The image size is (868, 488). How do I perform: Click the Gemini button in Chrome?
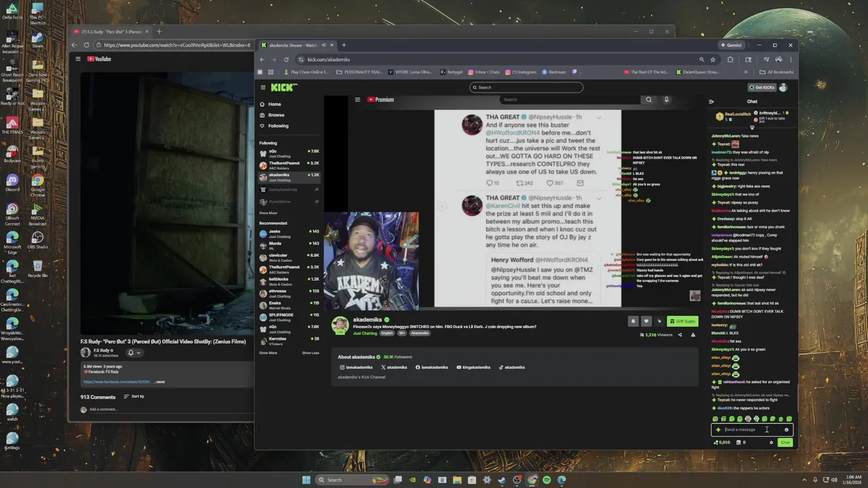(731, 45)
